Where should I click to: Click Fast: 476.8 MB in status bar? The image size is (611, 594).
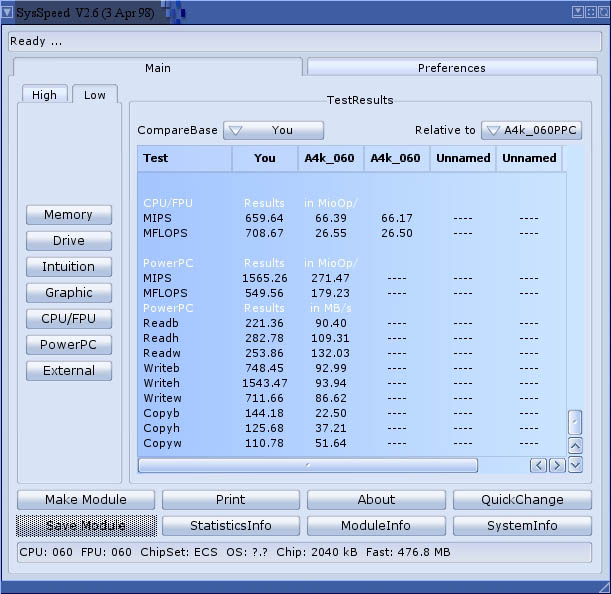click(408, 552)
